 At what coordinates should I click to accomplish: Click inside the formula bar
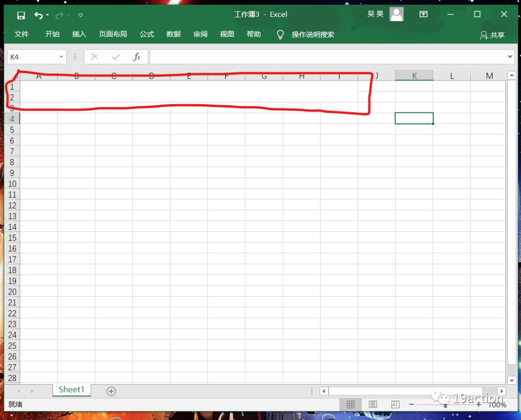[x=328, y=57]
